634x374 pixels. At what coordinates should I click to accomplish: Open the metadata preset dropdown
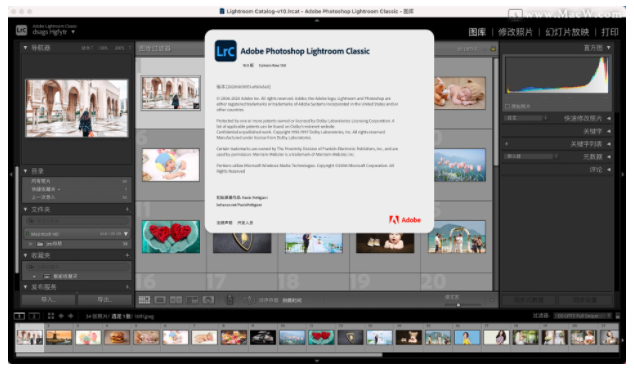[531, 156]
